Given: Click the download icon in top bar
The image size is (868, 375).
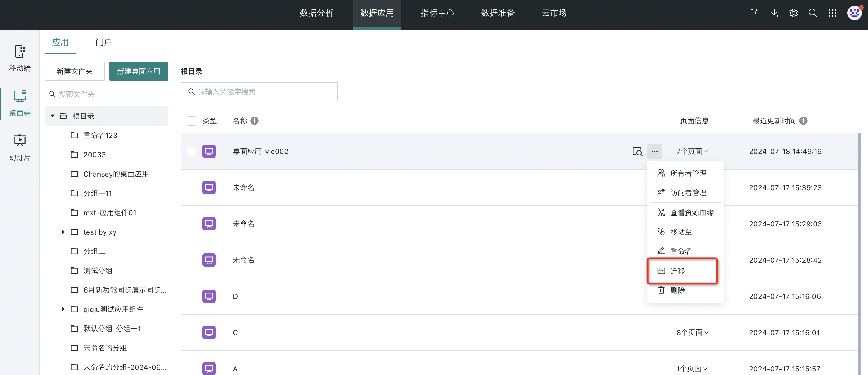Looking at the screenshot, I should [774, 13].
